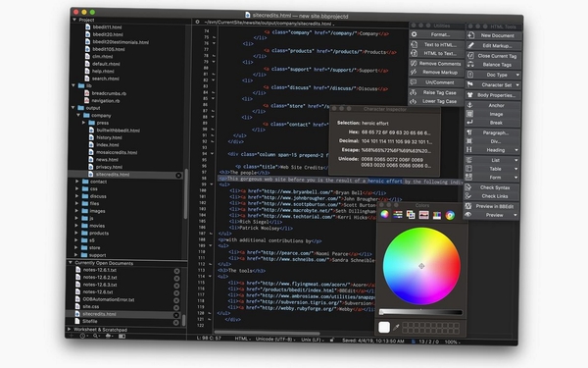Click the Check Syntax icon

tap(468, 187)
